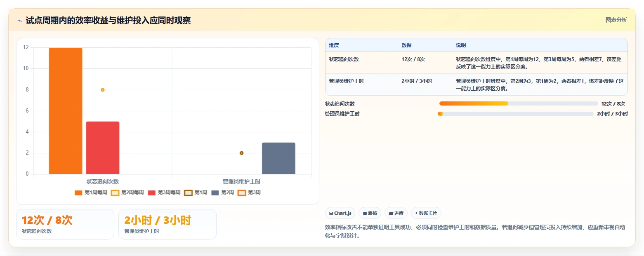Viewport: 644px width, 256px height.
Task: Click the 管理员维护工时 progress bar
Action: (516, 114)
